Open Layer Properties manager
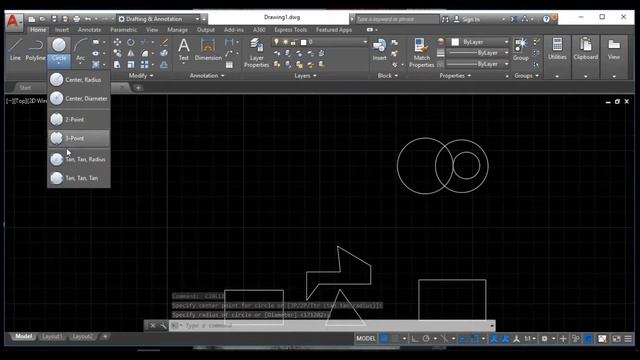640x360 pixels. tap(256, 52)
